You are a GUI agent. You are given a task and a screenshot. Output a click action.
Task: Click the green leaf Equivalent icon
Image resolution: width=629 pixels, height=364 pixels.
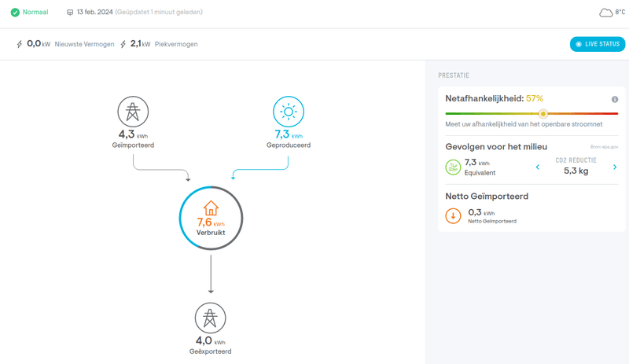pyautogui.click(x=453, y=167)
